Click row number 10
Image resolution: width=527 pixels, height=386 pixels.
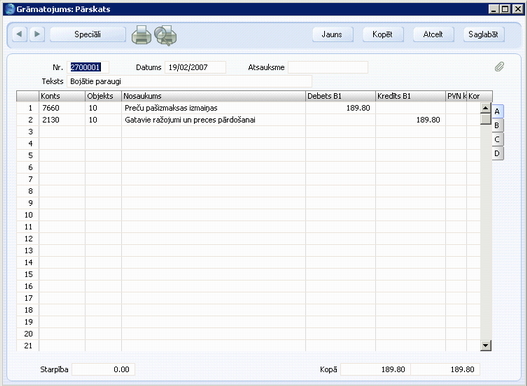[29, 215]
